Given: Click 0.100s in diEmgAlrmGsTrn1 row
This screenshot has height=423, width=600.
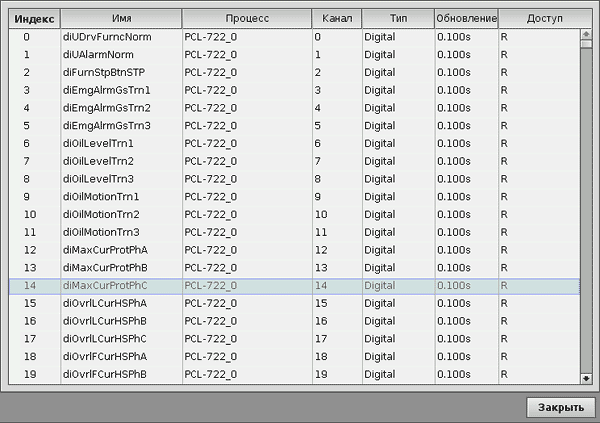Looking at the screenshot, I should tap(454, 90).
